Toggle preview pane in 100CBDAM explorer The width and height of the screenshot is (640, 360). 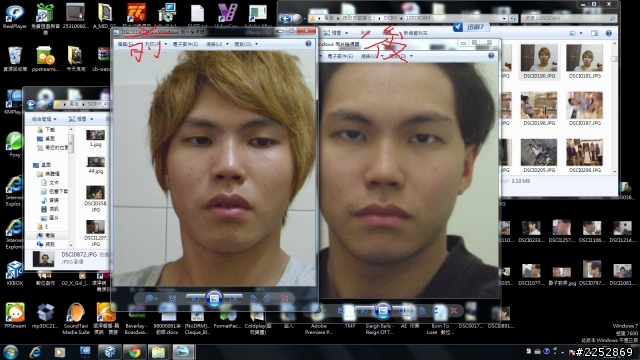pos(594,33)
